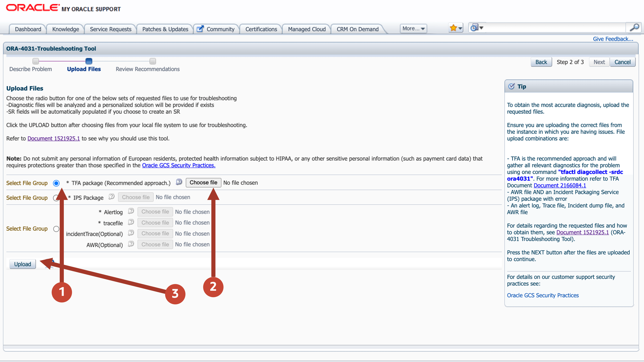
Task: Choose file for AWR(Optional)
Action: [x=155, y=244]
